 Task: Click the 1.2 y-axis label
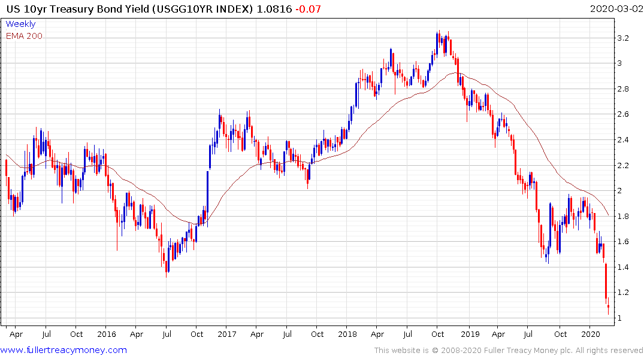tap(623, 293)
